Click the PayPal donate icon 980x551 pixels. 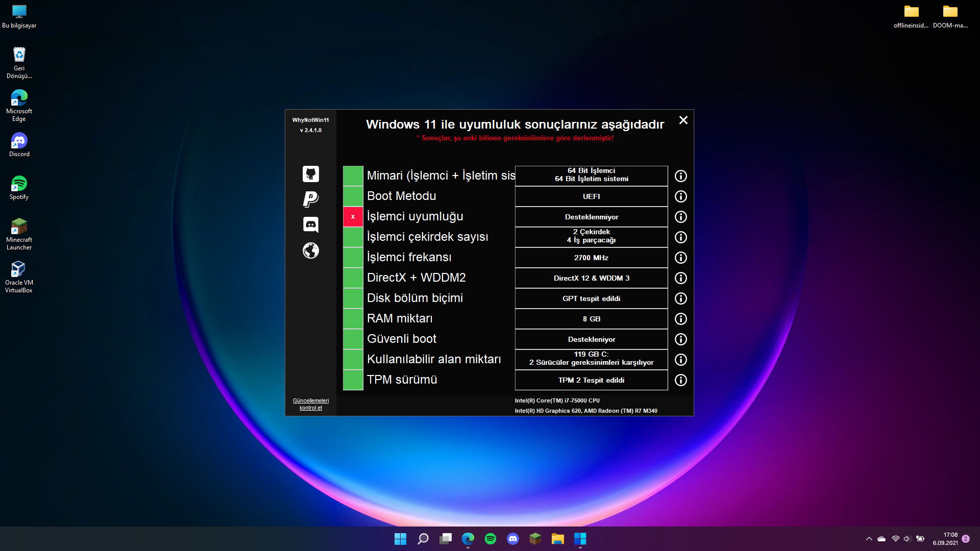[x=310, y=199]
